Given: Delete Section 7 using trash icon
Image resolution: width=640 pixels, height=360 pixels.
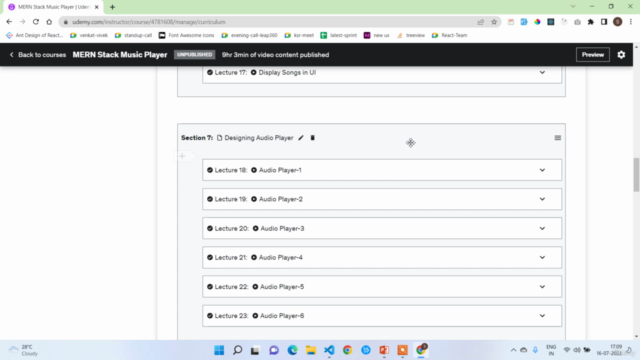Looking at the screenshot, I should click(x=313, y=138).
